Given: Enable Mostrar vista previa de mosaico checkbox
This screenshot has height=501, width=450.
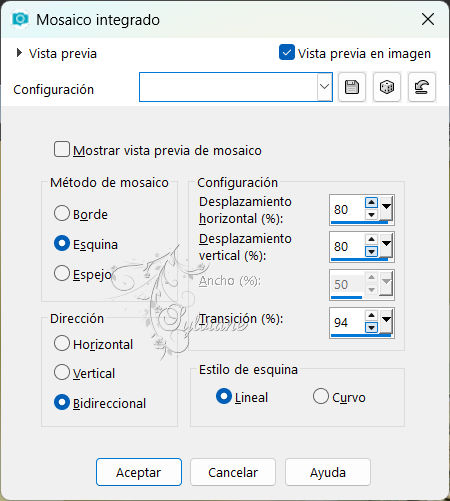Looking at the screenshot, I should (62, 149).
